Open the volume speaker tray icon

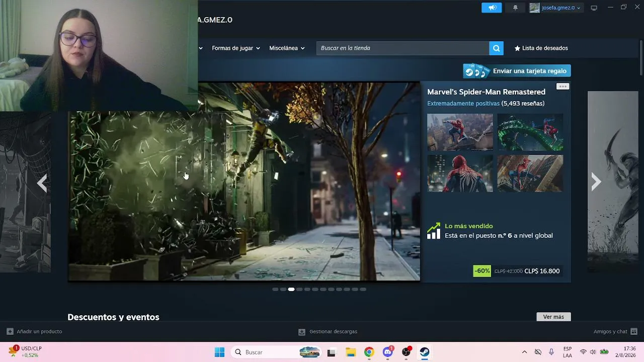click(x=593, y=352)
